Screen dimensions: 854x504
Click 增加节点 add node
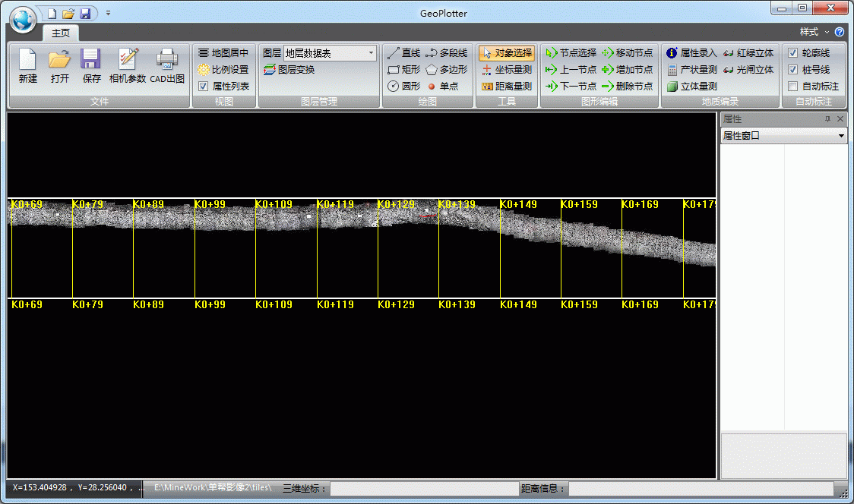point(628,70)
